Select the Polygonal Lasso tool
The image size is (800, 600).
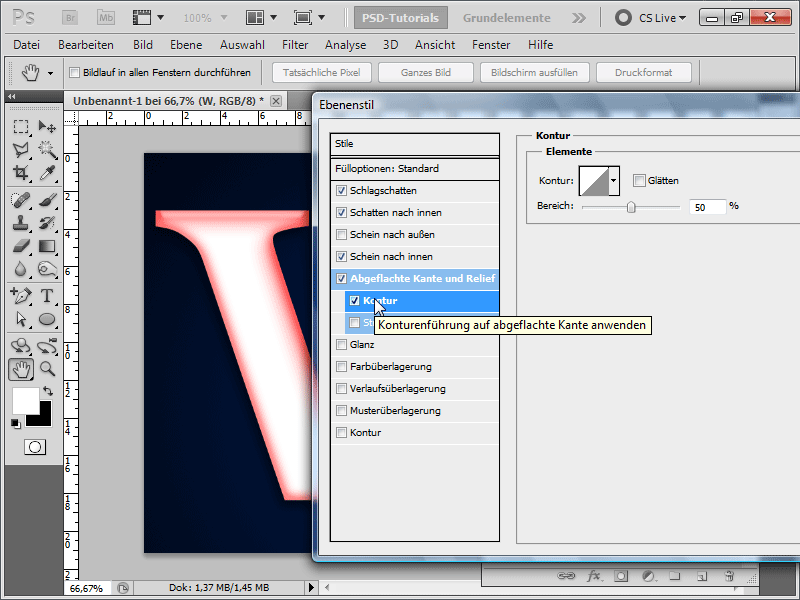[x=21, y=149]
